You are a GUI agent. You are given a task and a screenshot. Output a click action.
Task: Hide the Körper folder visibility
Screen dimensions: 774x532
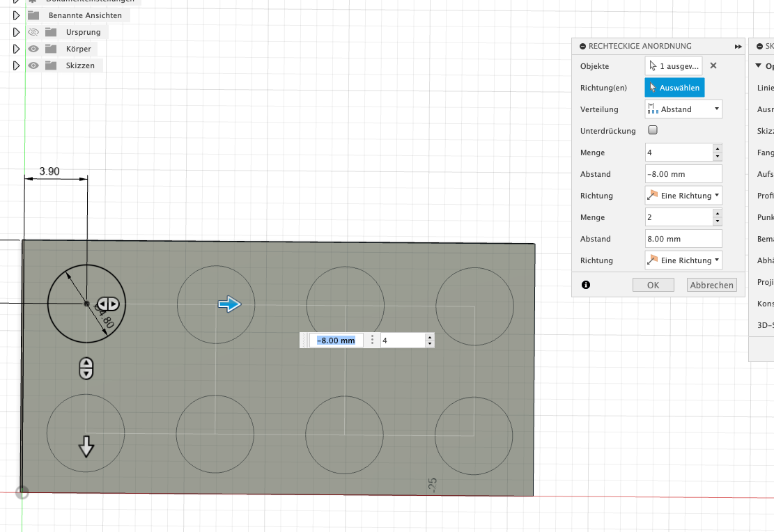pos(33,49)
